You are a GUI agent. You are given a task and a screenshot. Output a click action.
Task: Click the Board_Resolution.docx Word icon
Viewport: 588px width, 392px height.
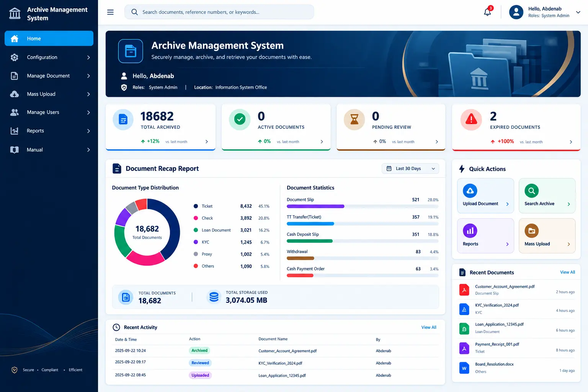464,368
